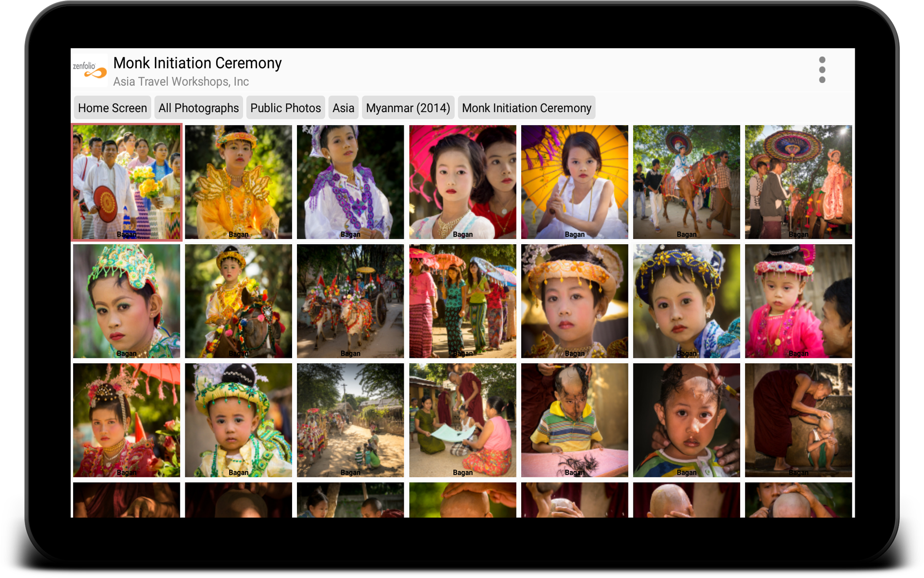This screenshot has width=924, height=578.
Task: Open Myanmar (2014) breadcrumb
Action: 408,108
